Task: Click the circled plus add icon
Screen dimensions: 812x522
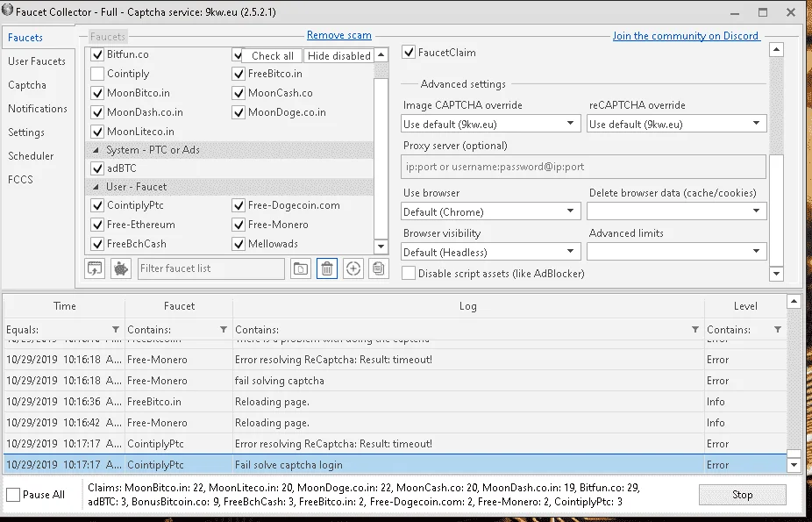Action: 353,268
